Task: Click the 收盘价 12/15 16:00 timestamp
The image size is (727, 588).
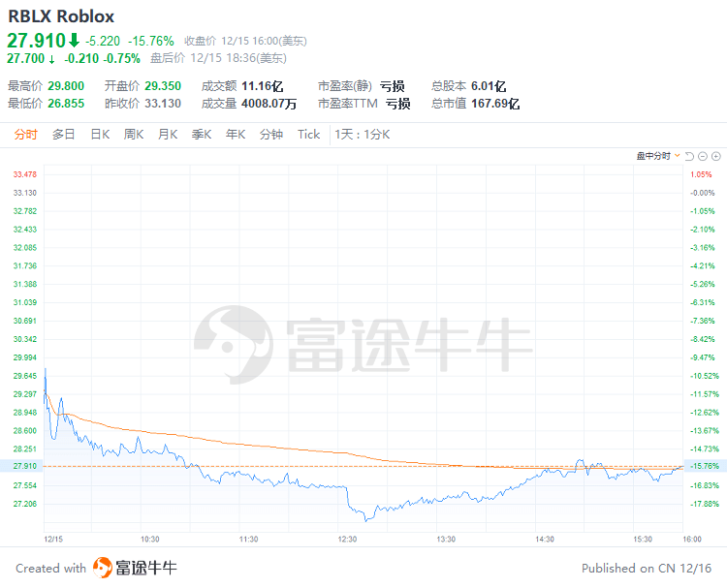Action: click(x=246, y=42)
